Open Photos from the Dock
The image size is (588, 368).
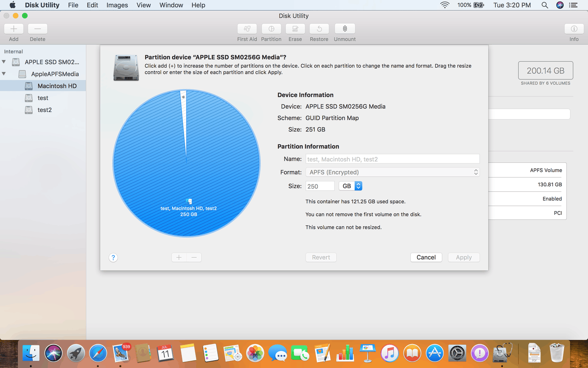click(x=255, y=353)
